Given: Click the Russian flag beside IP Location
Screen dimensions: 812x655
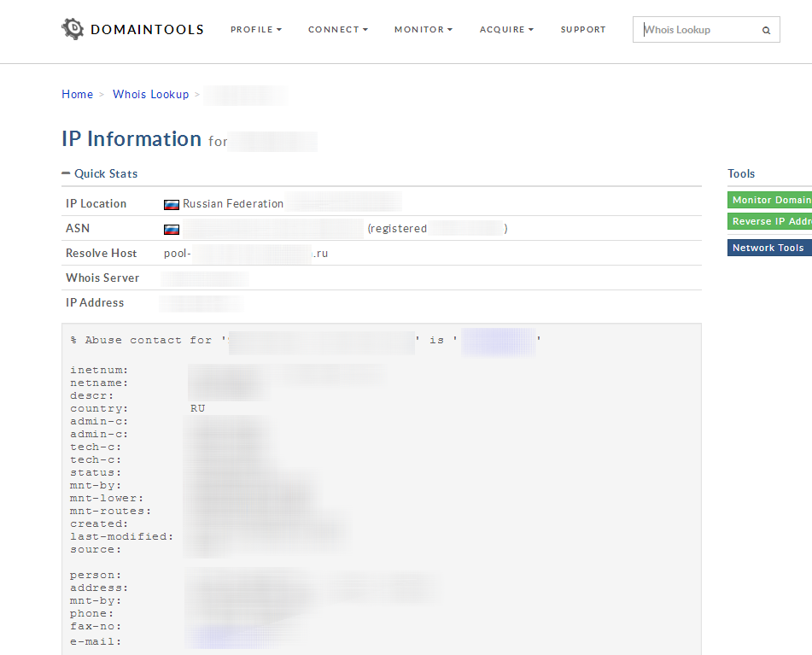Looking at the screenshot, I should pyautogui.click(x=172, y=204).
